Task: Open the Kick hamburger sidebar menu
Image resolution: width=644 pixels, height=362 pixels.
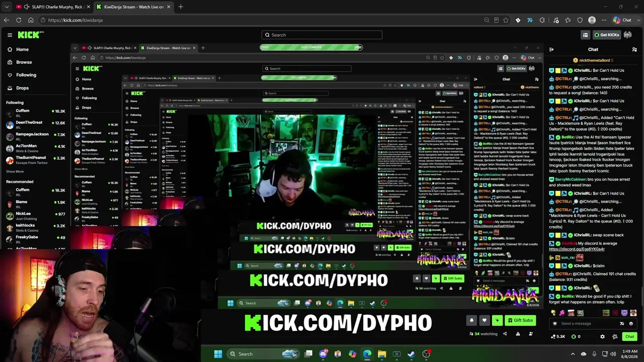Action: click(10, 35)
